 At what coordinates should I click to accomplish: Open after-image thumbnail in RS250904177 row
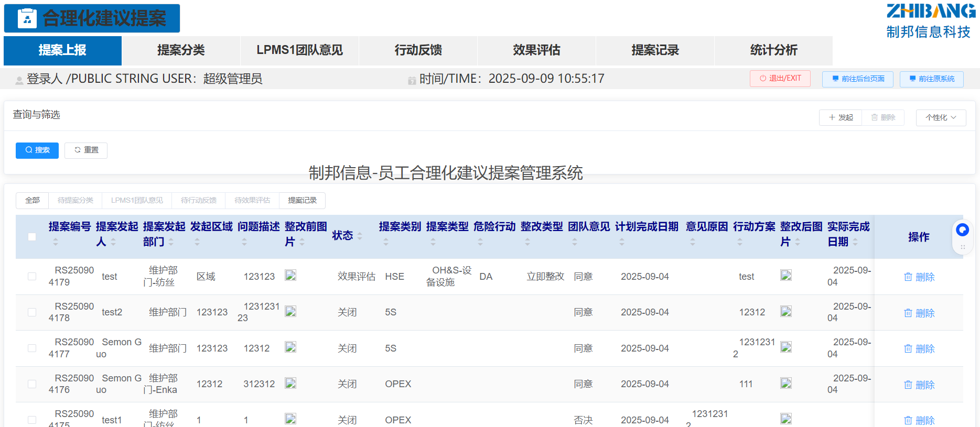(x=785, y=347)
